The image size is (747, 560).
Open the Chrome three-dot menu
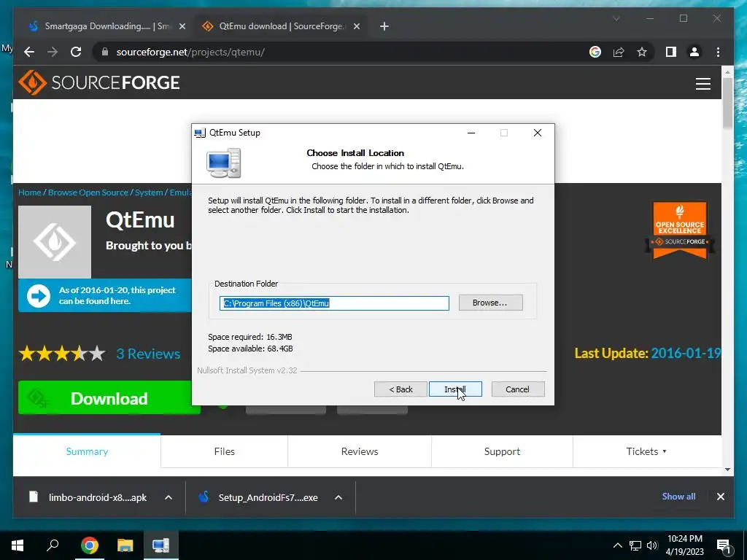click(718, 52)
